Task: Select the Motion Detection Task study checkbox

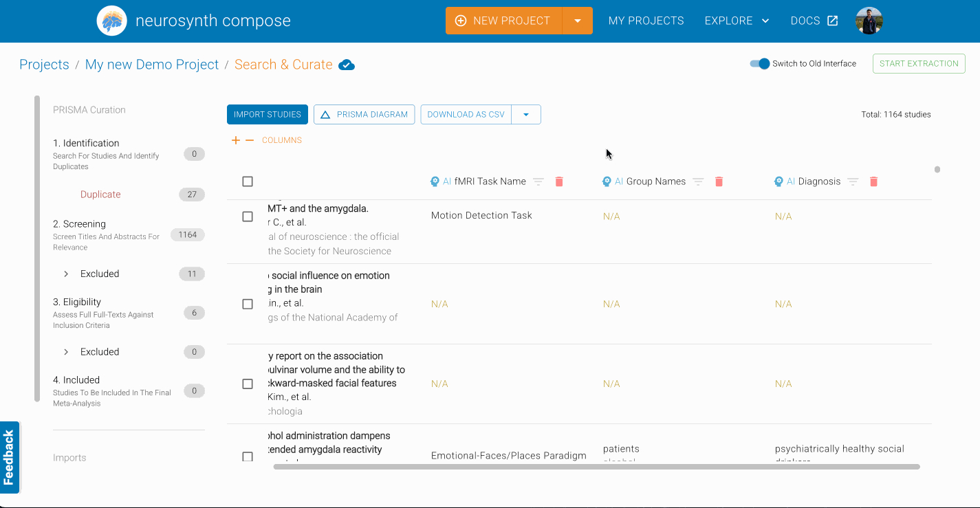Action: [248, 217]
